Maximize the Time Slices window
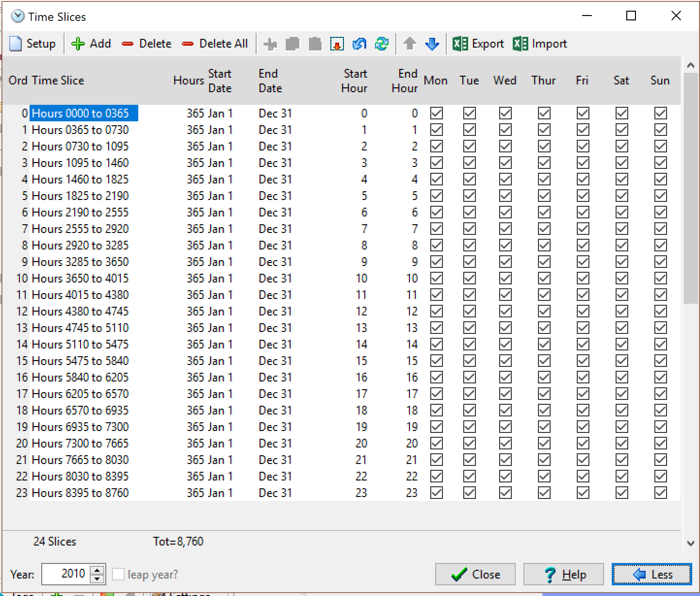This screenshot has width=700, height=596. pyautogui.click(x=631, y=16)
